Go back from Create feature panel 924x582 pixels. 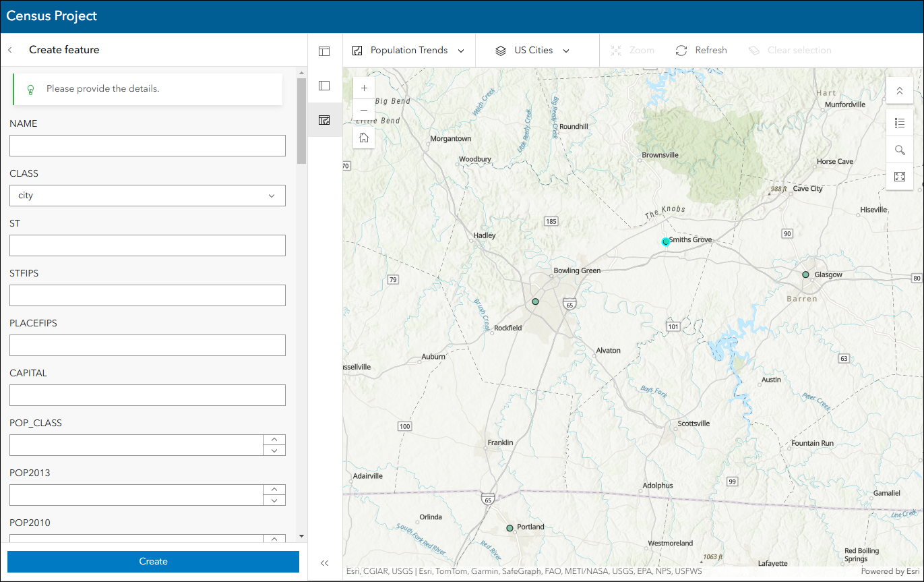10,50
